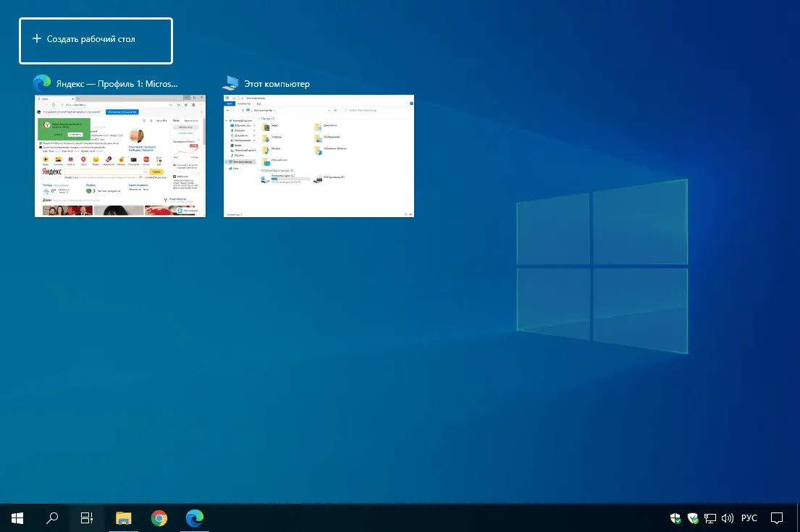
Task: Open Windows Security tray icon
Action: [x=675, y=518]
